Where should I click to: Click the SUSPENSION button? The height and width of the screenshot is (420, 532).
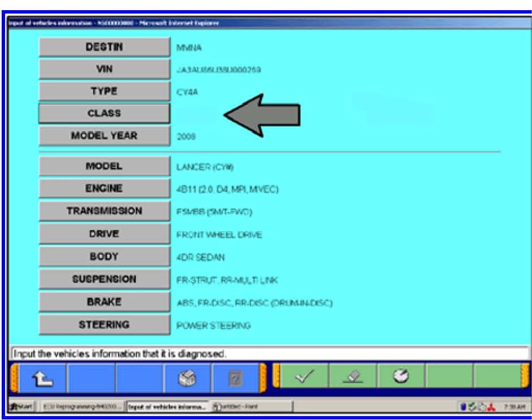click(x=104, y=279)
